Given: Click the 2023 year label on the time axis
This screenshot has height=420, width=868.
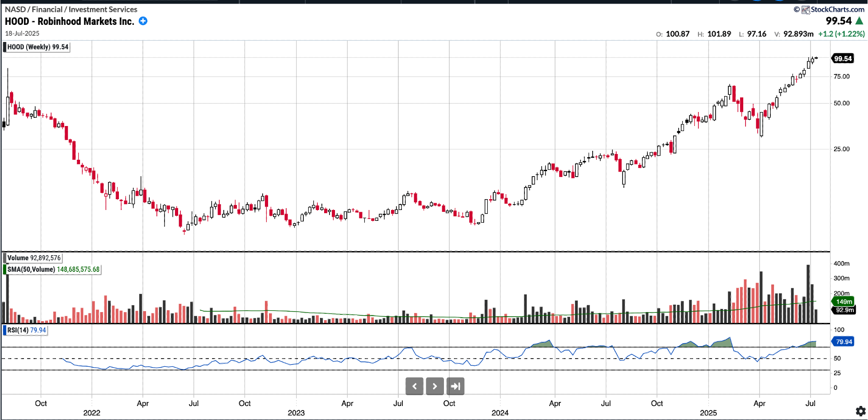Looking at the screenshot, I should tap(296, 413).
